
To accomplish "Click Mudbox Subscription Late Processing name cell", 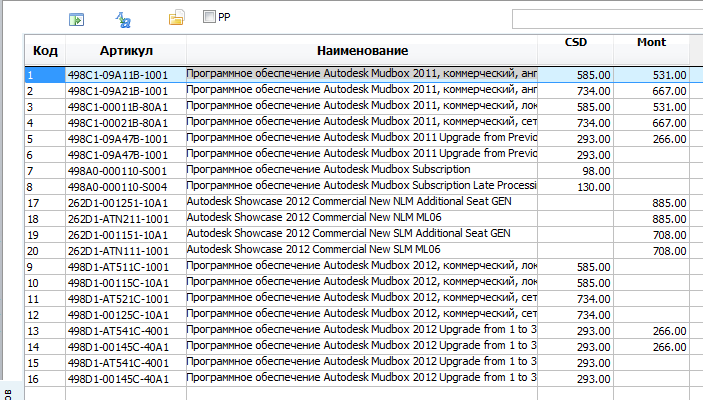I will pos(362,186).
